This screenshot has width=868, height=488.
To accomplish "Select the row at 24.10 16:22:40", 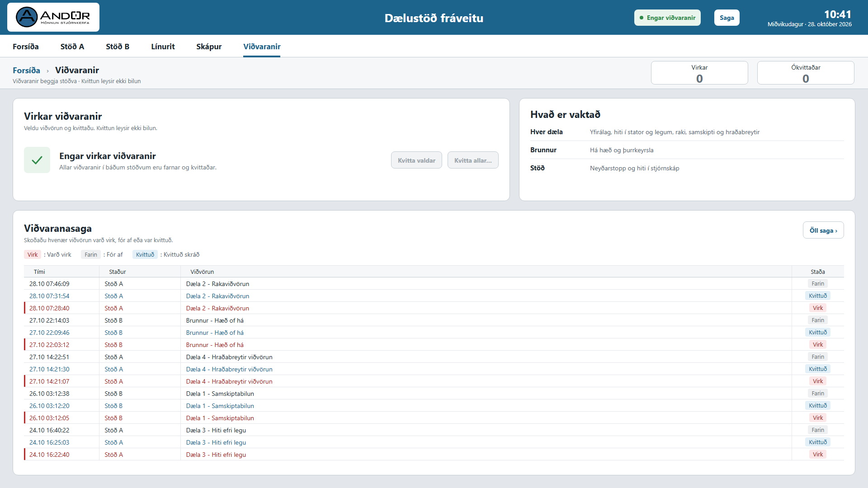I will pos(434,455).
